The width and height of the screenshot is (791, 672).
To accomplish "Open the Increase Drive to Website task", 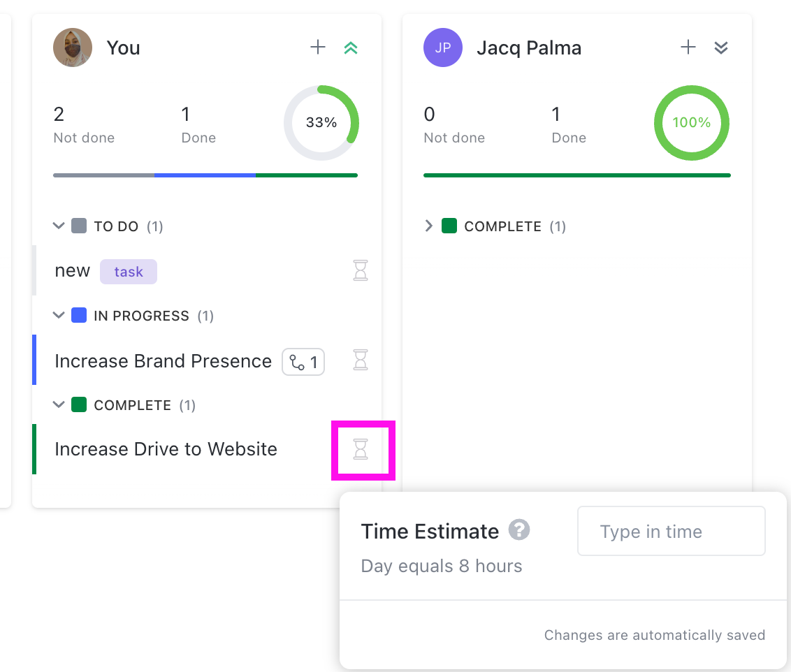I will (166, 449).
